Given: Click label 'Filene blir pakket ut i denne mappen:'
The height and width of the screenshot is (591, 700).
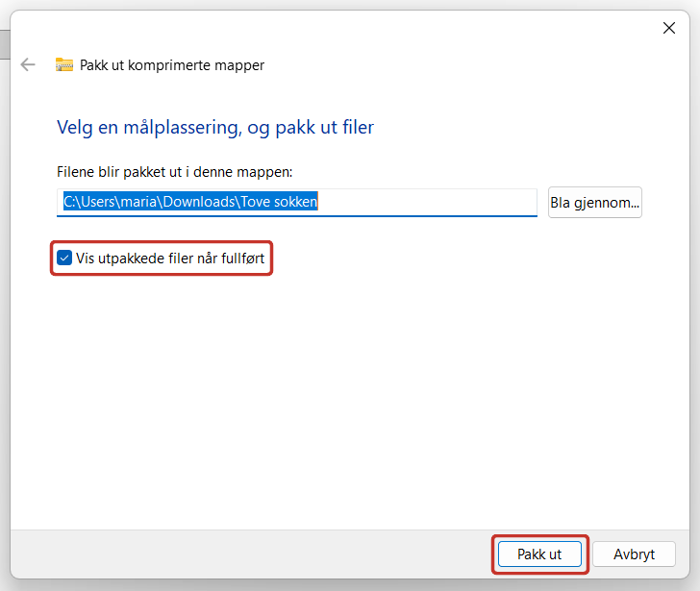Looking at the screenshot, I should [175, 172].
